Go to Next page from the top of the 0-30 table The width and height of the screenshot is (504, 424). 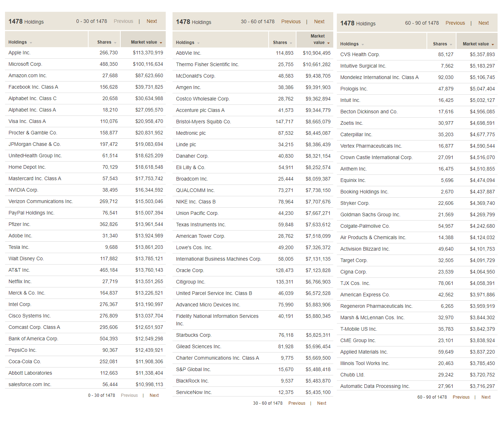point(152,21)
